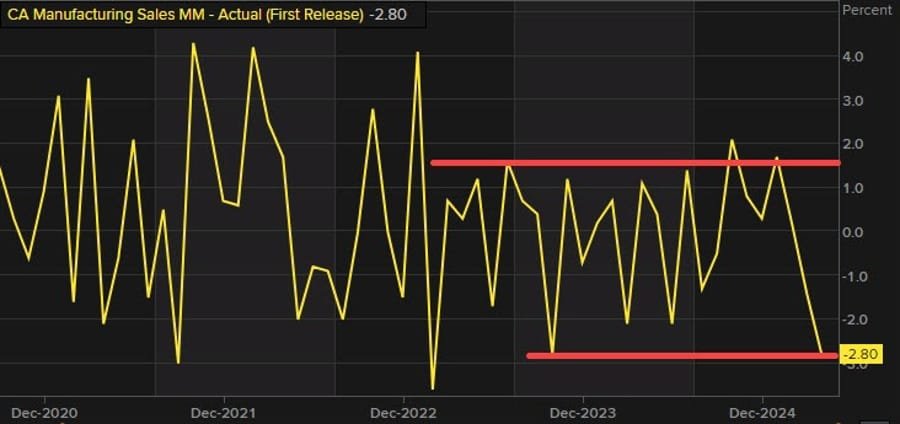Screen dimensions: 900x424
Task: Click the Dec-2023 x-axis date label
Action: click(582, 412)
